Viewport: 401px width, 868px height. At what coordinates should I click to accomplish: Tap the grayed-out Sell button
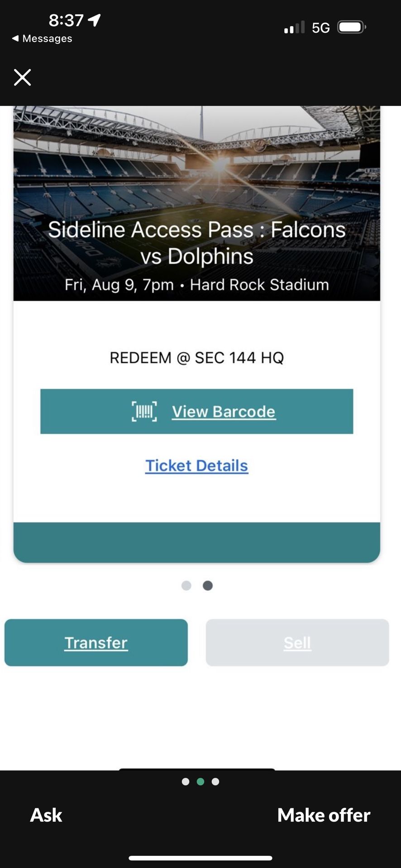click(x=297, y=642)
